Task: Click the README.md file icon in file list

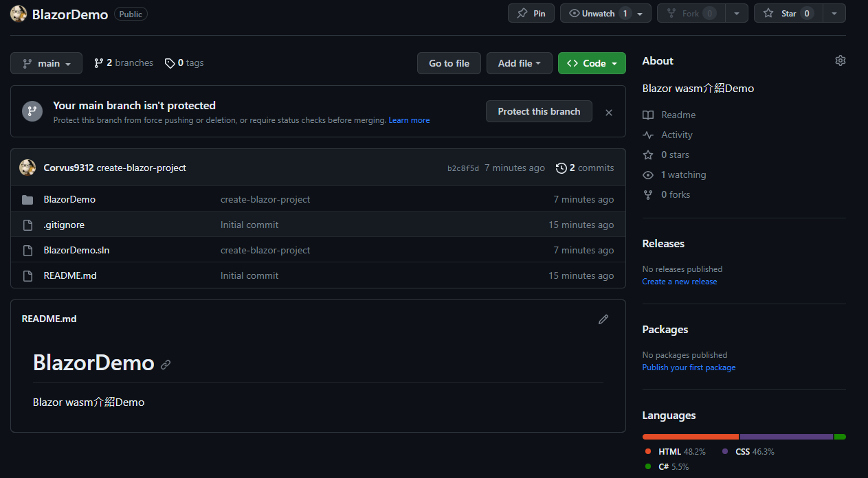Action: (x=27, y=276)
